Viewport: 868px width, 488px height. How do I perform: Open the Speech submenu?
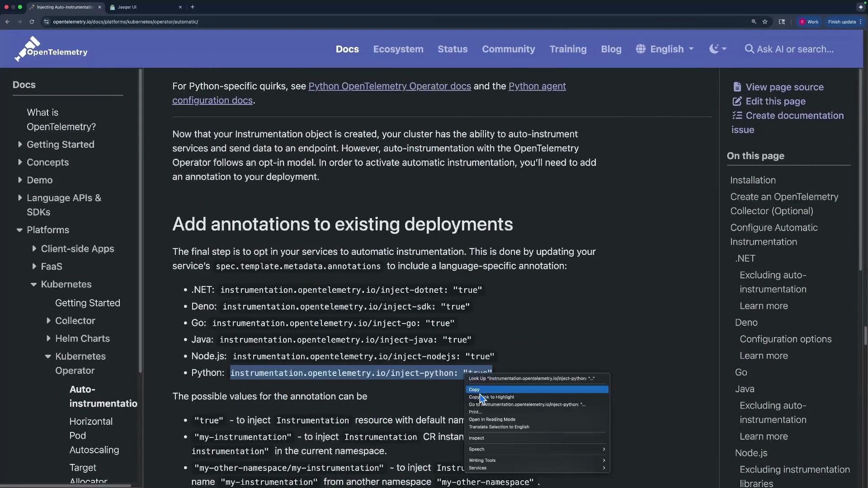(x=537, y=449)
